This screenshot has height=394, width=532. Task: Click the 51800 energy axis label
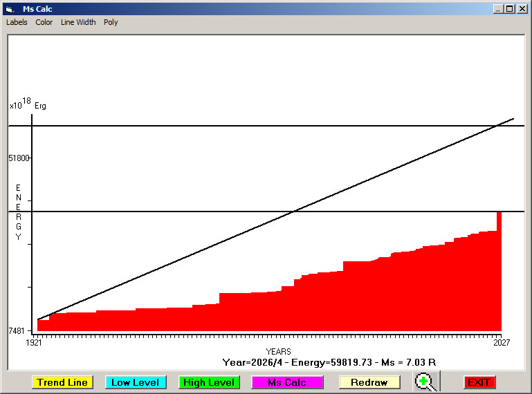(19, 158)
